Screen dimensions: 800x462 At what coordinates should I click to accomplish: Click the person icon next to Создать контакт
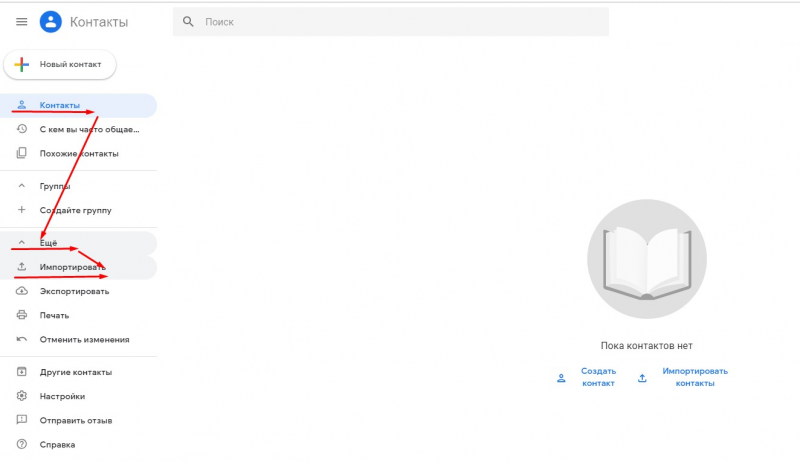[561, 378]
